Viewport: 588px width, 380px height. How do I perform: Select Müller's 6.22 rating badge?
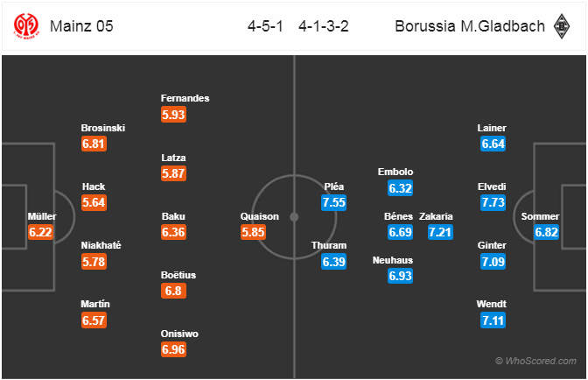40,232
